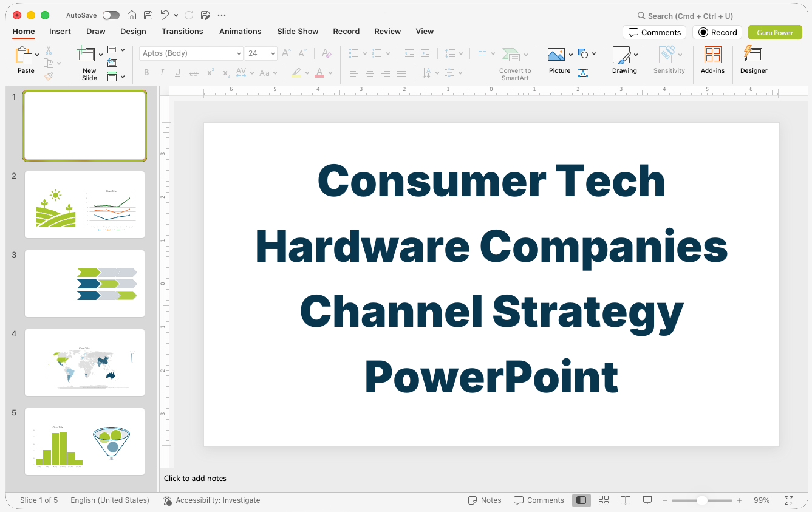The height and width of the screenshot is (512, 812).
Task: Switch to Slide Sorter view in status bar
Action: [604, 500]
